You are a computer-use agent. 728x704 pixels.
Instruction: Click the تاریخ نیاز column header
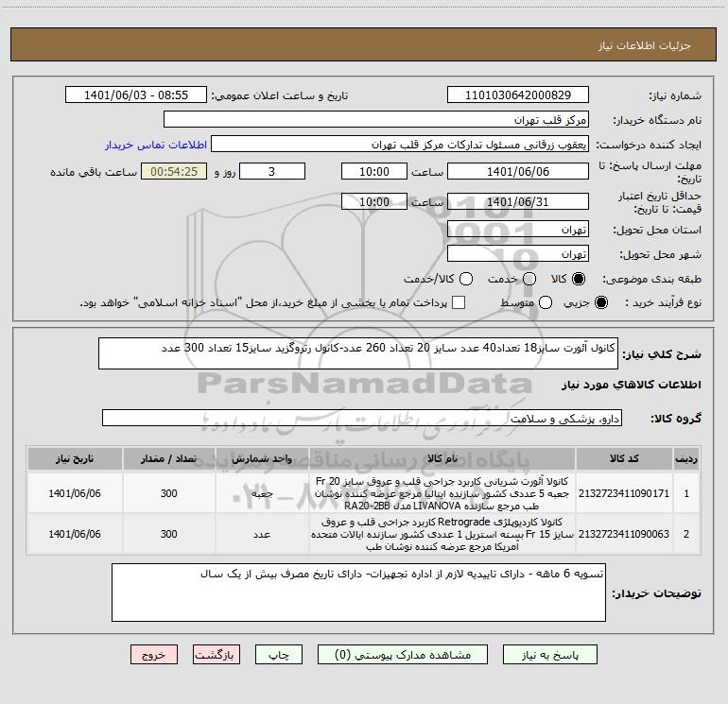[x=75, y=458]
